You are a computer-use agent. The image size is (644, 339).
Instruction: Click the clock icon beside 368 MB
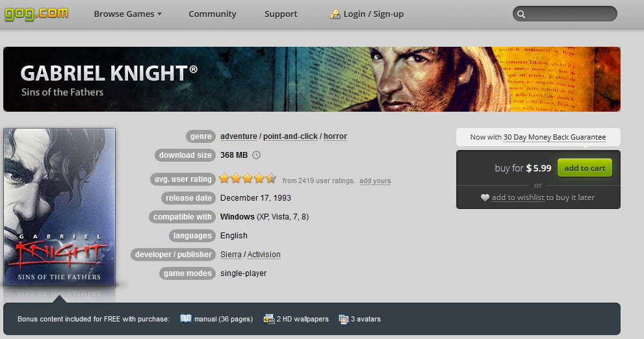point(256,155)
